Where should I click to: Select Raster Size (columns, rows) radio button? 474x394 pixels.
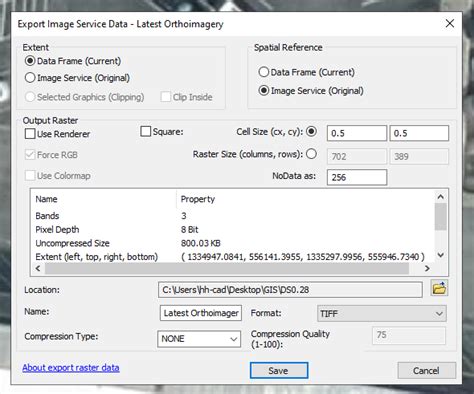point(311,154)
